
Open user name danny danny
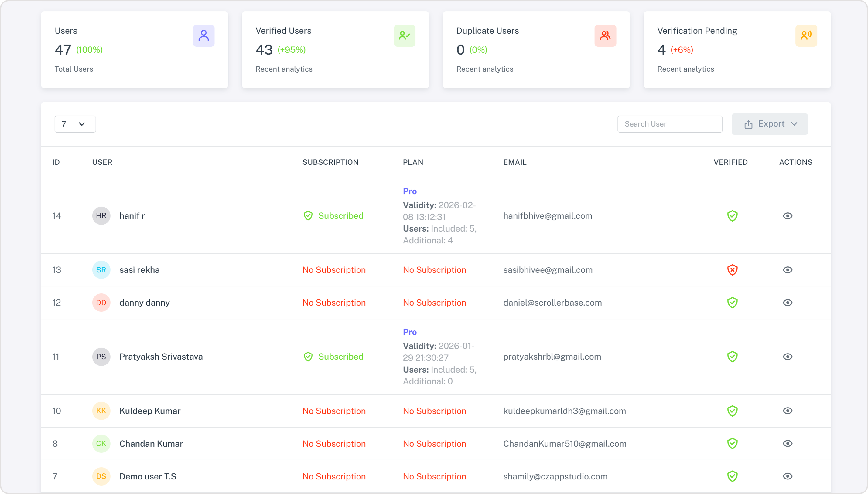point(145,303)
